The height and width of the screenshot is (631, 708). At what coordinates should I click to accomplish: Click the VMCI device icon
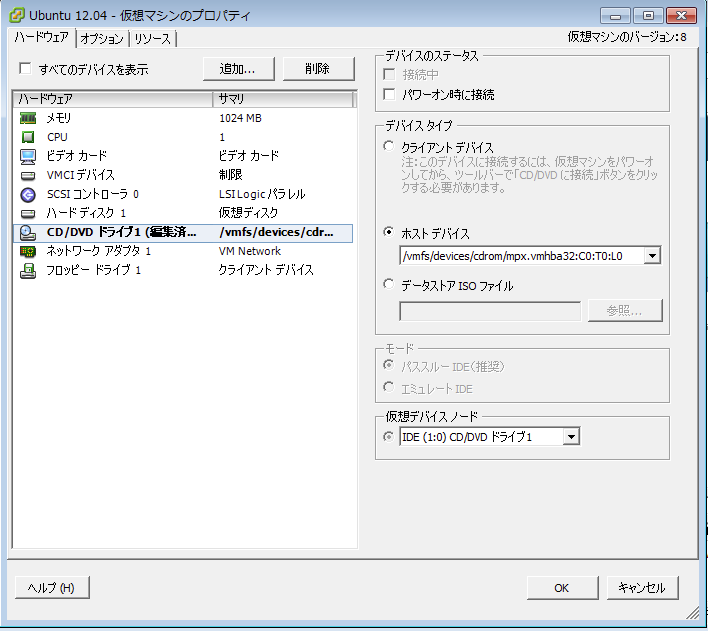point(28,175)
